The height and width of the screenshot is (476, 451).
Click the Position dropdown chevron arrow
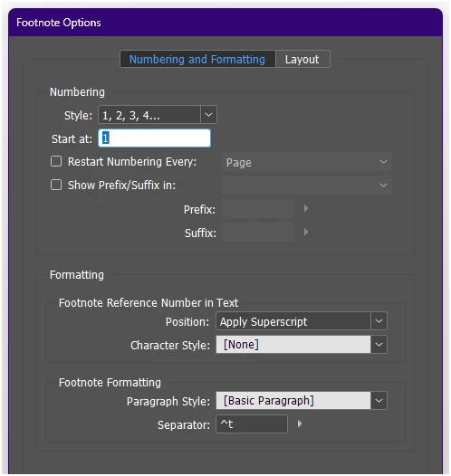click(x=379, y=321)
